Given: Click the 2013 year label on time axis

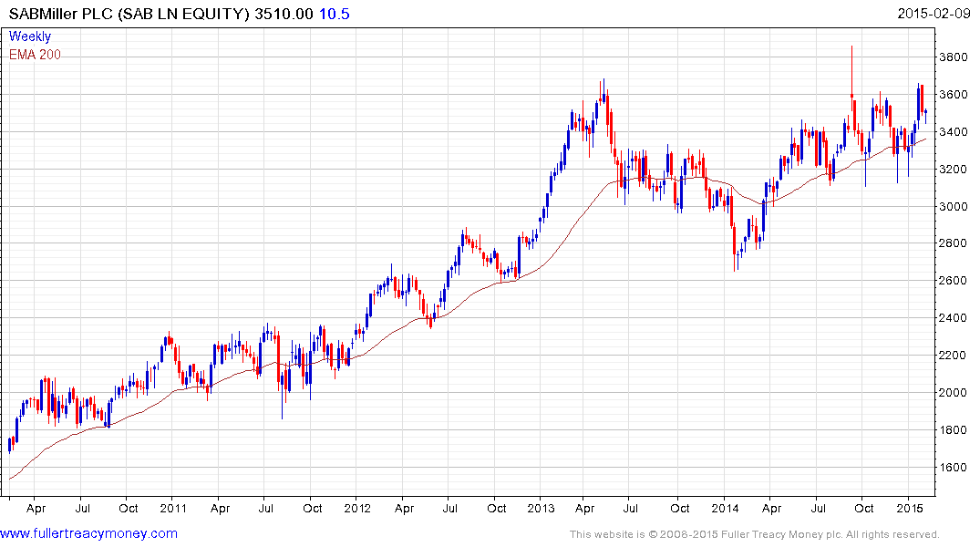Looking at the screenshot, I should tap(541, 508).
